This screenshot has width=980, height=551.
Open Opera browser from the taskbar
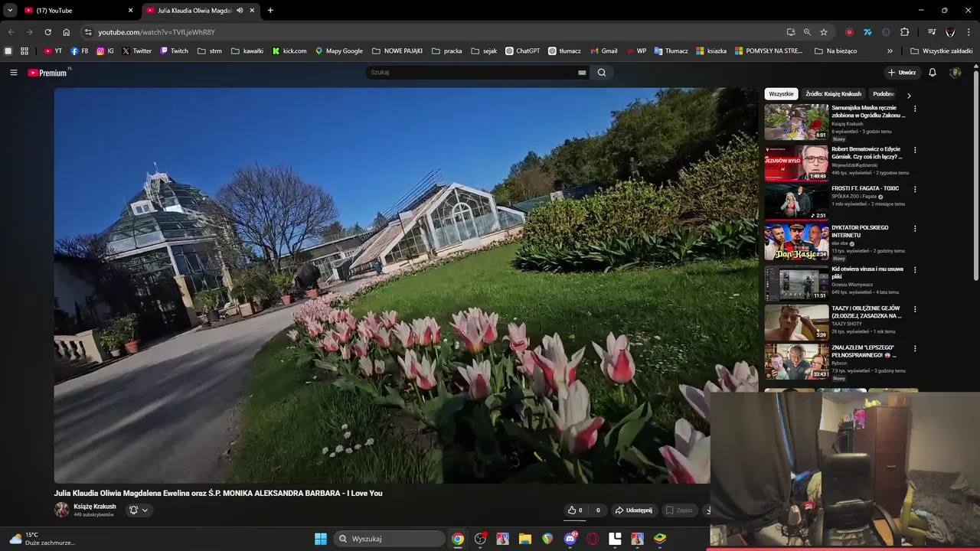[x=593, y=539]
